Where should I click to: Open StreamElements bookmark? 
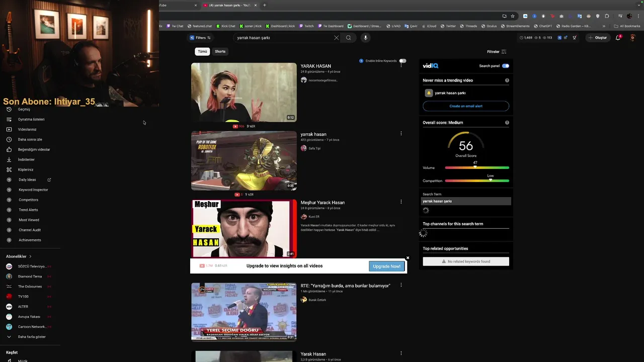point(515,26)
